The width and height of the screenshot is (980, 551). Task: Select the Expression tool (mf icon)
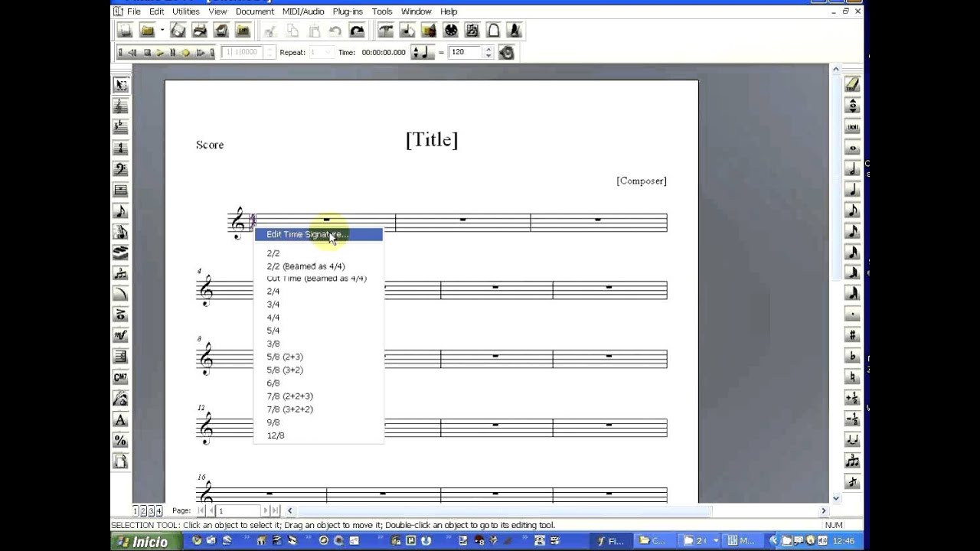(x=120, y=336)
